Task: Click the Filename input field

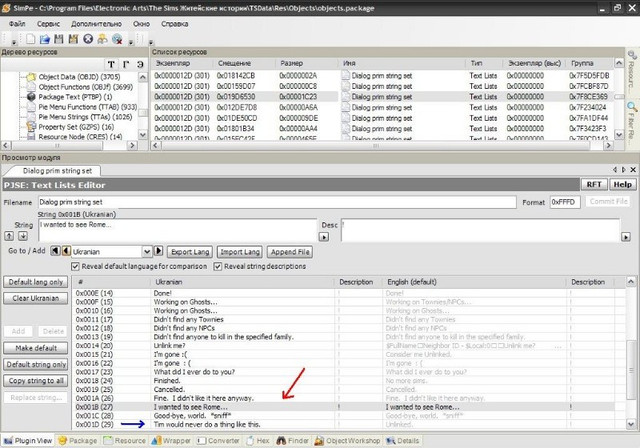Action: [x=277, y=202]
